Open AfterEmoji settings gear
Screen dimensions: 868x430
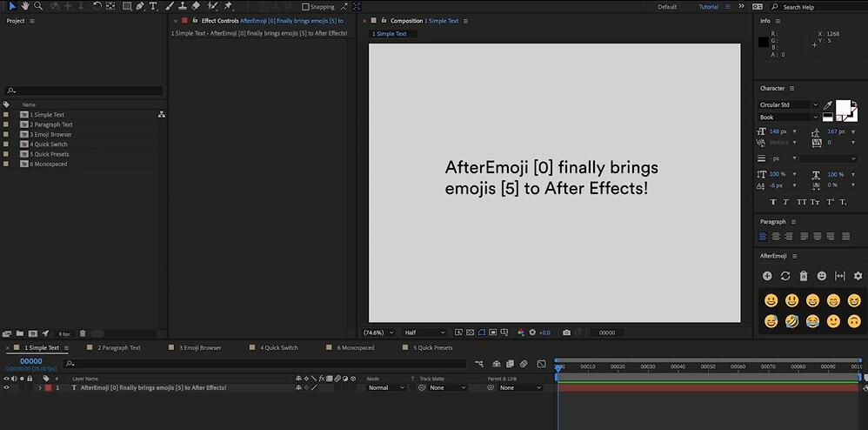click(x=858, y=275)
